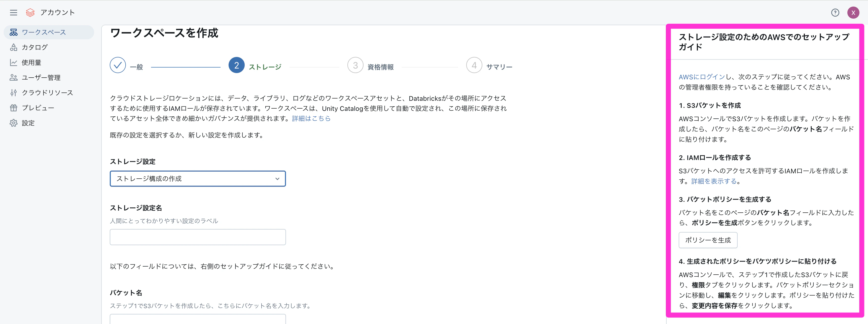Click the heading 3. バケットポリシーを生成する
This screenshot has height=324, width=868.
[x=725, y=199]
